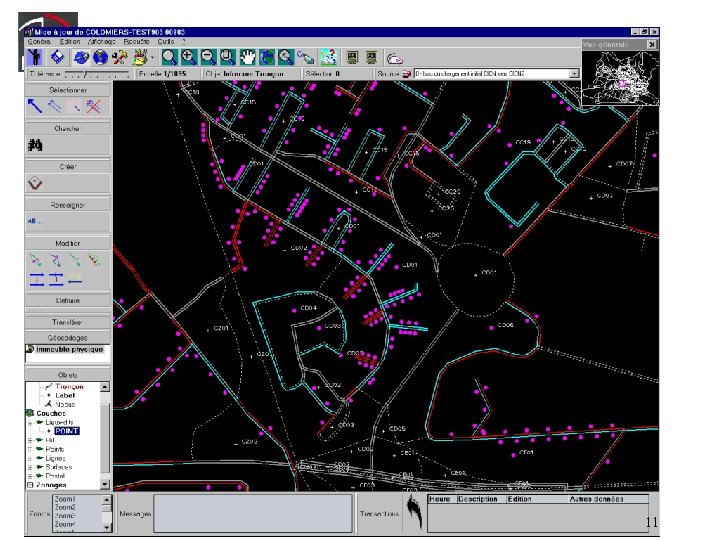Click the Transactions undo arrow icon

pos(415,512)
